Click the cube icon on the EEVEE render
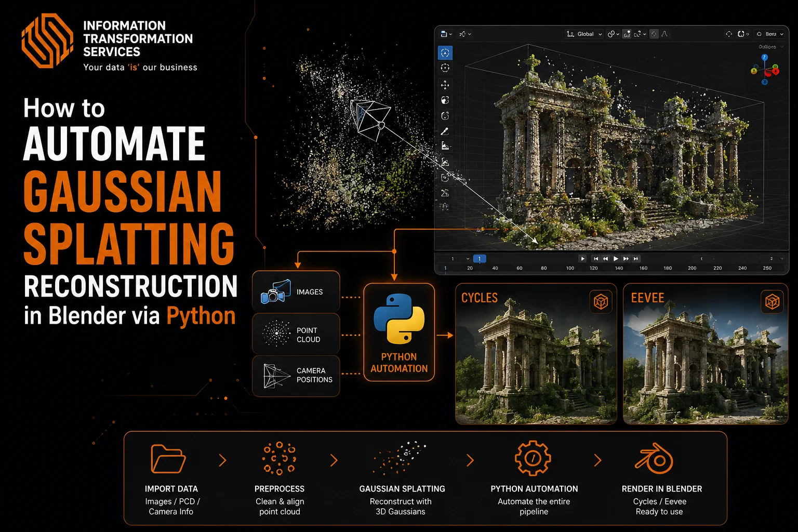This screenshot has height=532, width=798. tap(772, 302)
